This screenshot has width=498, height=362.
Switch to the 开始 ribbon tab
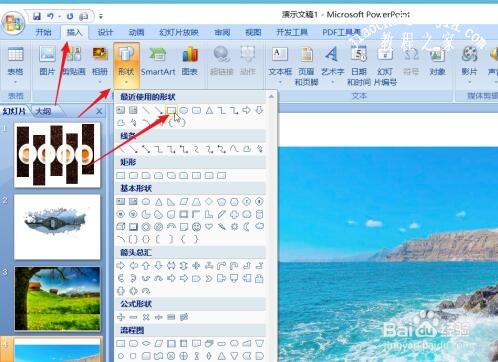click(43, 32)
